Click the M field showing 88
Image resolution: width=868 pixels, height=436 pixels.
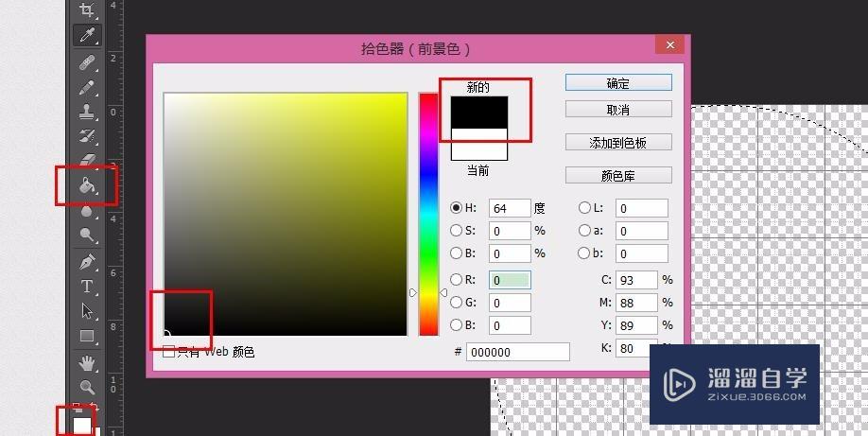(x=636, y=303)
